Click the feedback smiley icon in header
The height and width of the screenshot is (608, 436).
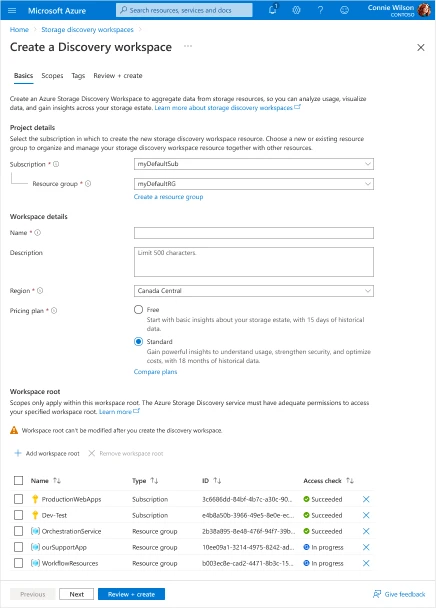[344, 10]
